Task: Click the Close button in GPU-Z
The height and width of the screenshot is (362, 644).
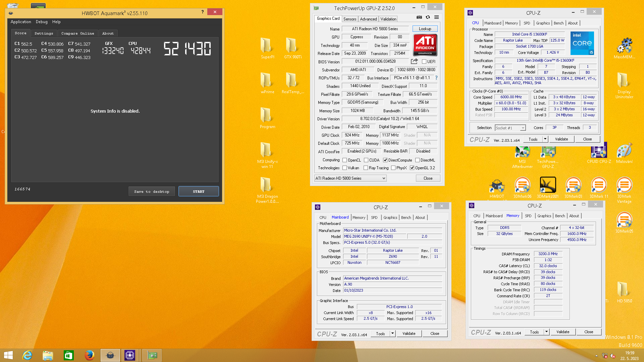Action: (428, 178)
